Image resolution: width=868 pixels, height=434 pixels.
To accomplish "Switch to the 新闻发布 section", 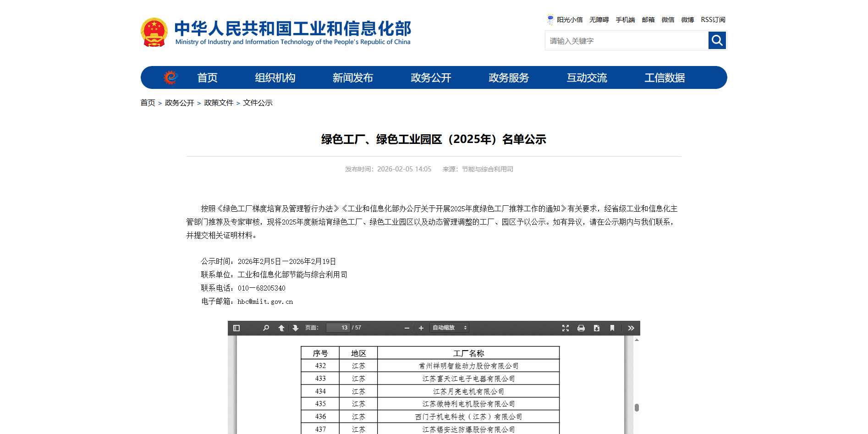I will 352,77.
